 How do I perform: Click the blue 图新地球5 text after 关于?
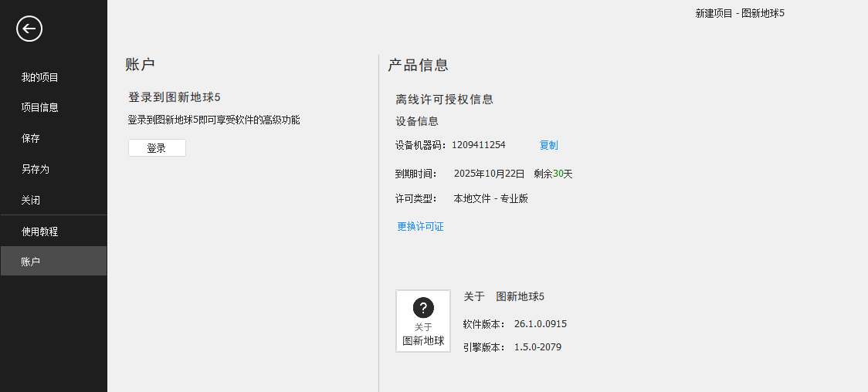point(520,296)
